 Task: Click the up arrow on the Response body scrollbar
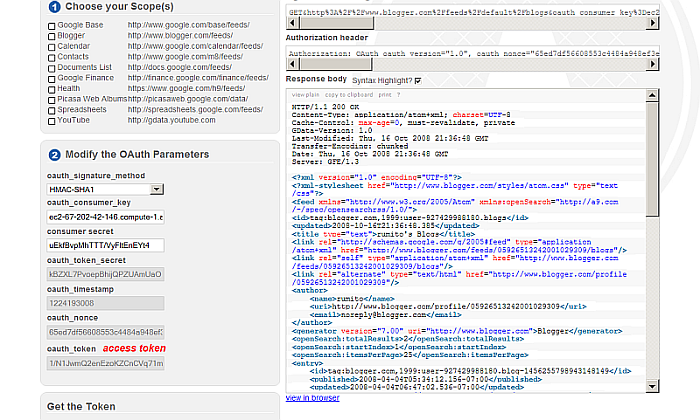point(652,95)
